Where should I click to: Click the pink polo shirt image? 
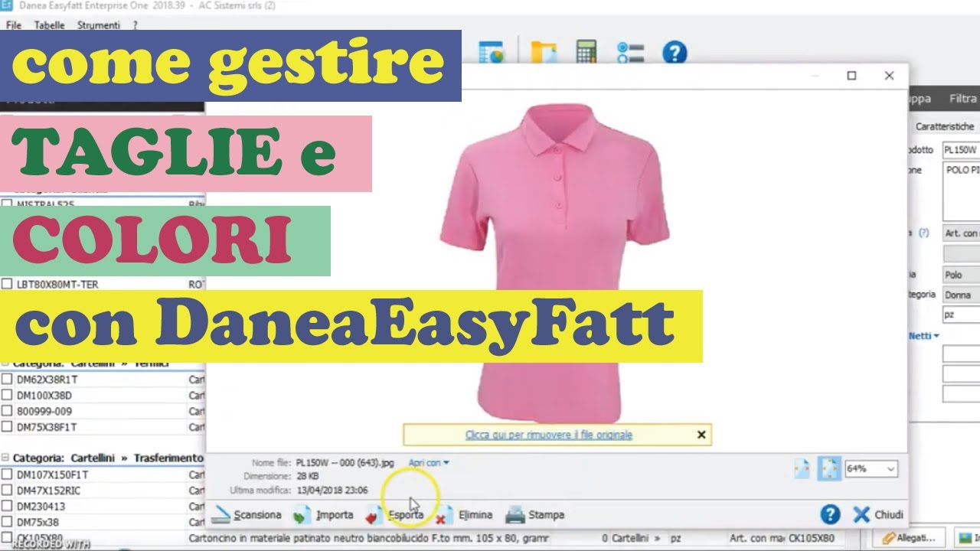554,264
